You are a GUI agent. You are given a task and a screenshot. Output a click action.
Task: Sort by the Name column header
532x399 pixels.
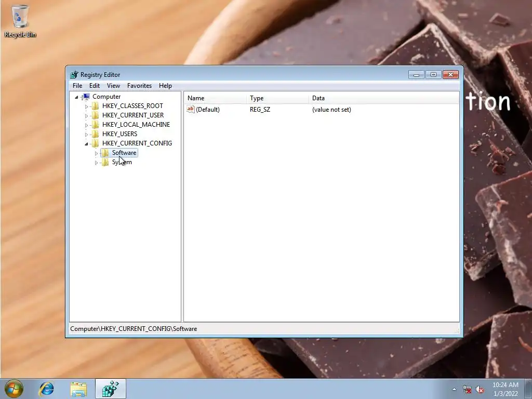[x=216, y=98]
